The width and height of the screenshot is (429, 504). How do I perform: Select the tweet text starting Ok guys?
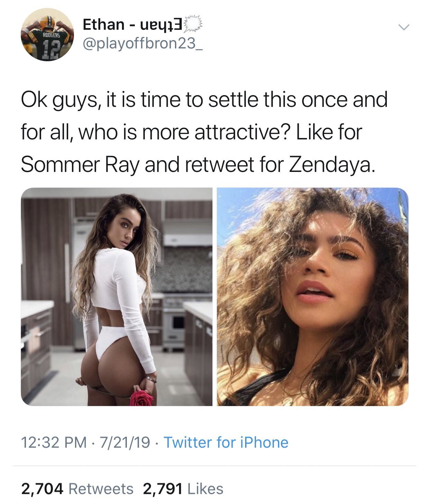coord(204,132)
